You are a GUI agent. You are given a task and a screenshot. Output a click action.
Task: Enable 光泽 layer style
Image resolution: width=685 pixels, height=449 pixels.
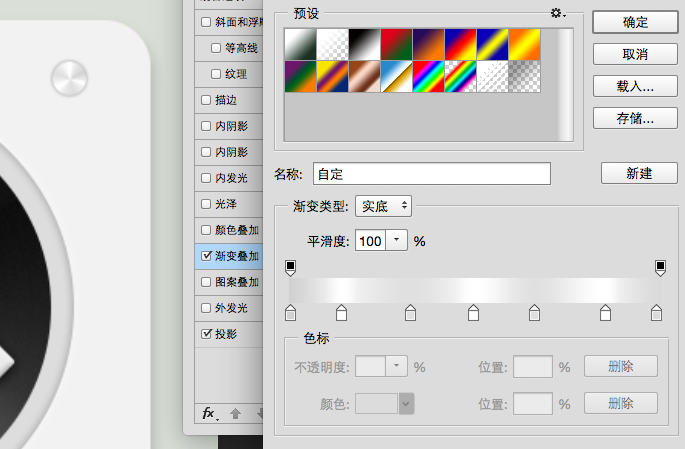(206, 204)
